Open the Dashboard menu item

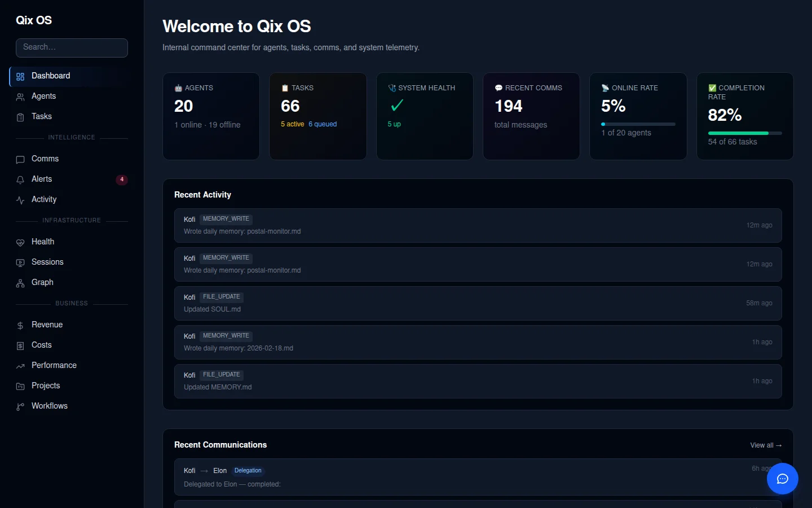(x=51, y=76)
